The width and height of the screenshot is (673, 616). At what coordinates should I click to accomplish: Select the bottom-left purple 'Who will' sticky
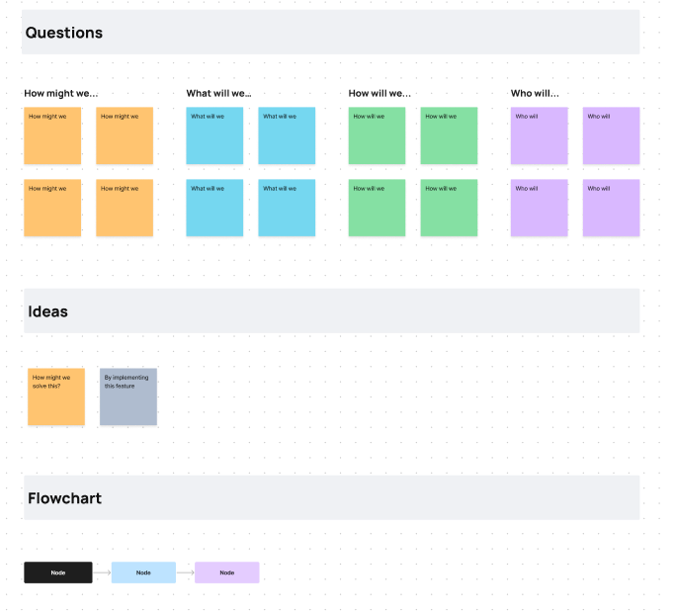[x=539, y=208]
